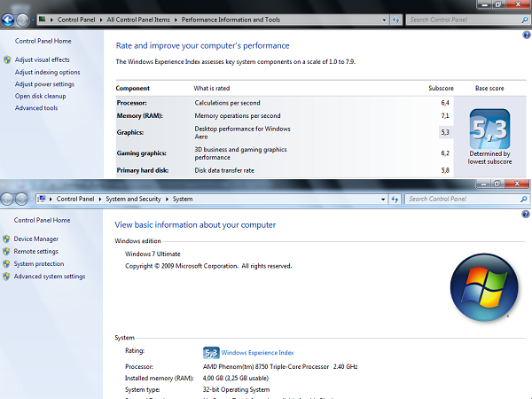Open Adjust visual effects
This screenshot has width=532, height=399.
[x=42, y=59]
